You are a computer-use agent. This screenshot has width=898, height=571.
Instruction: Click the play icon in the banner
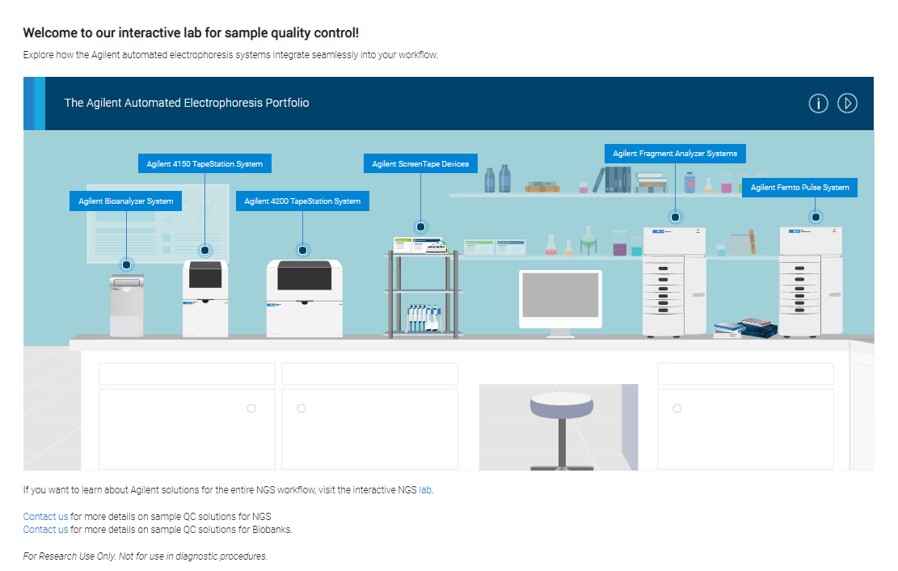(x=847, y=104)
